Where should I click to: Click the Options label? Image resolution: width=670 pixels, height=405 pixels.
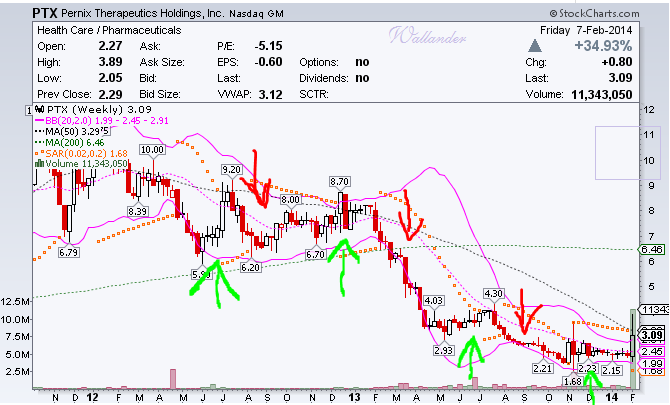(319, 62)
